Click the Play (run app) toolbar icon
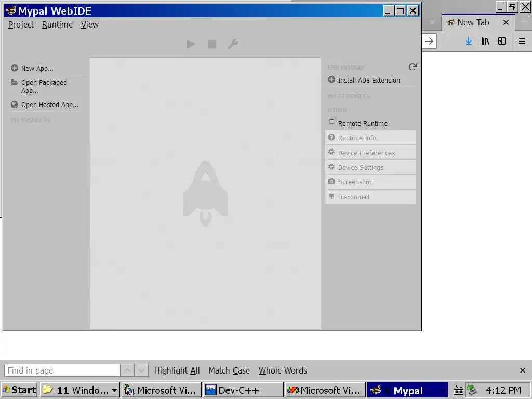The height and width of the screenshot is (399, 532). [x=191, y=44]
